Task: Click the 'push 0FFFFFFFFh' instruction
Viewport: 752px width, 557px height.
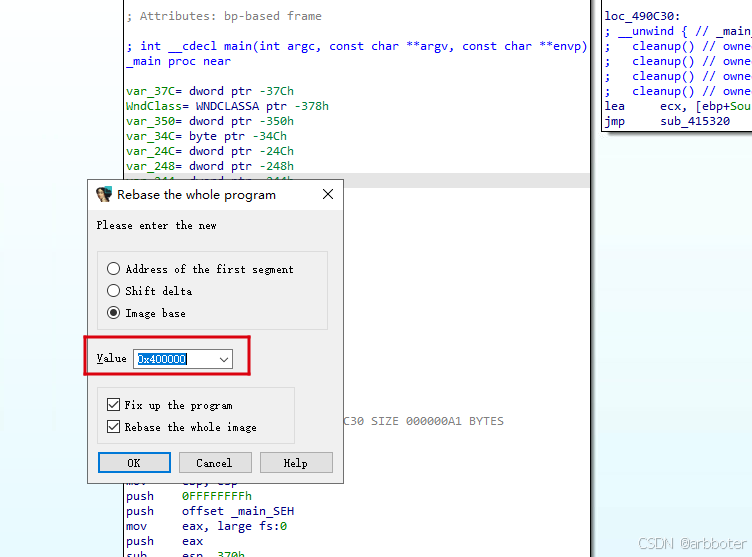Action: click(189, 496)
